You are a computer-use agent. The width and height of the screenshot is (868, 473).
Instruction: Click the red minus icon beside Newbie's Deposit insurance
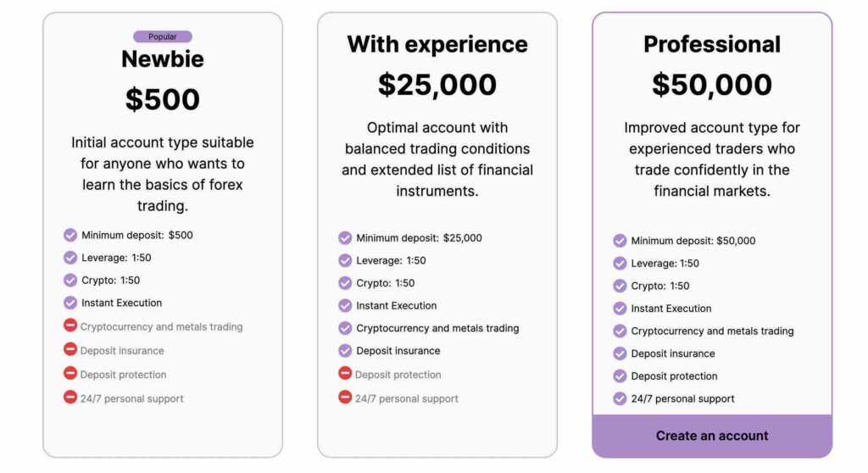point(70,349)
